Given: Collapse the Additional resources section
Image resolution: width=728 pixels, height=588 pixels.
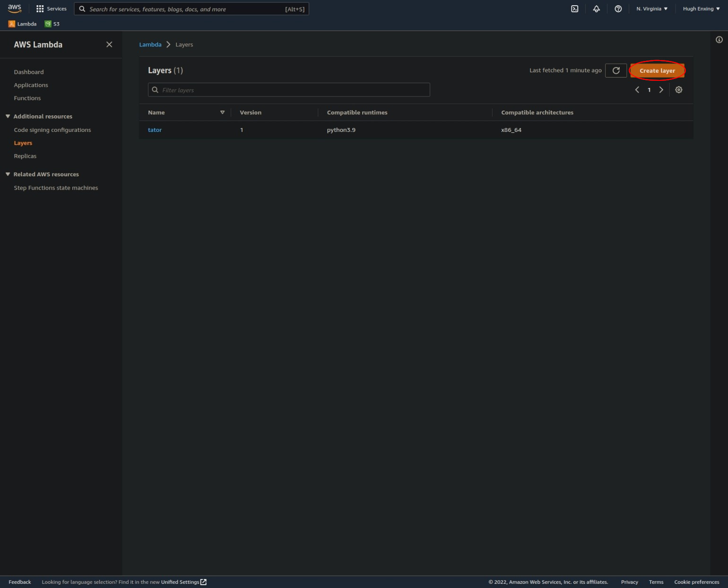Looking at the screenshot, I should coord(8,116).
